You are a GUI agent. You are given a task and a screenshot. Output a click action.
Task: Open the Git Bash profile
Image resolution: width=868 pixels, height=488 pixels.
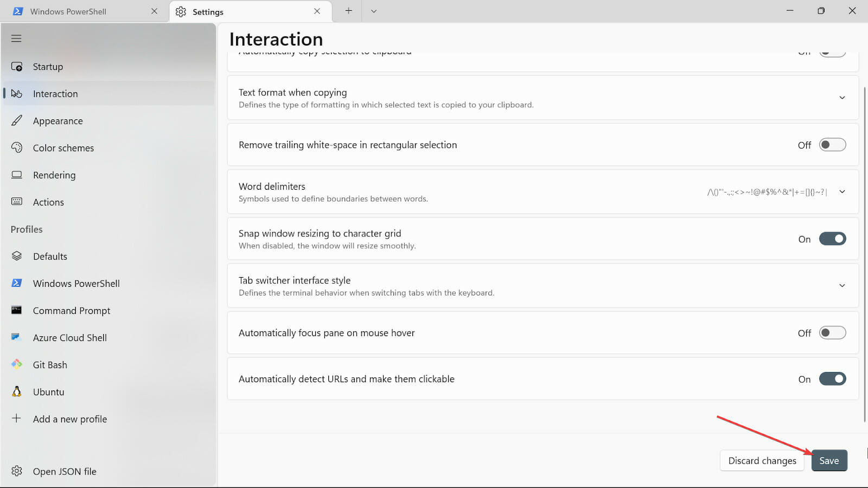[x=108, y=365]
